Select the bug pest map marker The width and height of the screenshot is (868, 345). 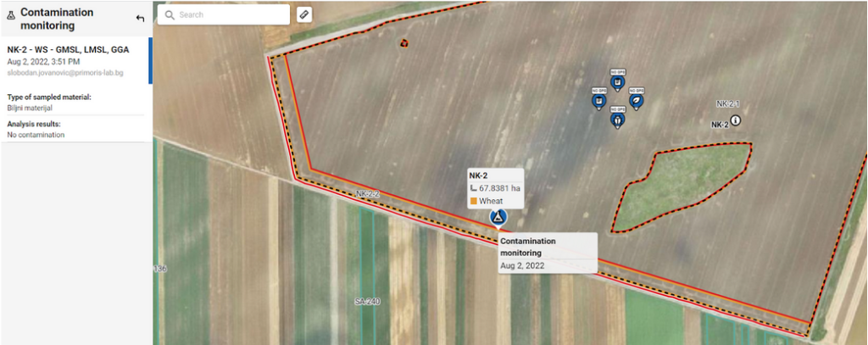click(x=618, y=119)
